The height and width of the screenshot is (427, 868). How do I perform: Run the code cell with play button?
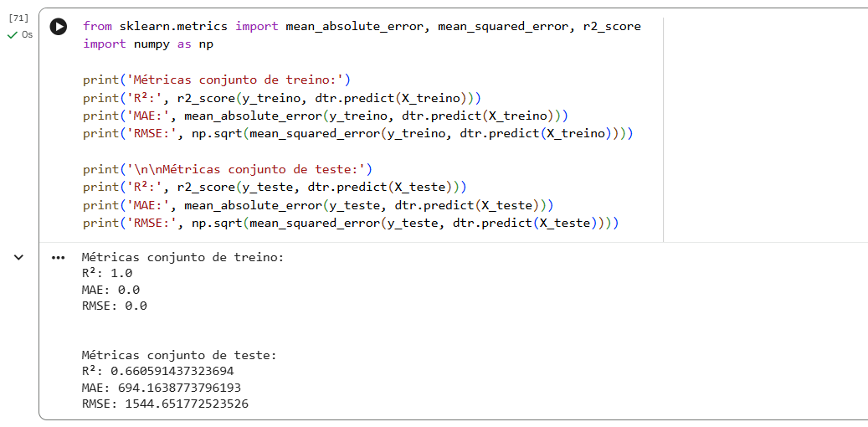click(x=59, y=27)
